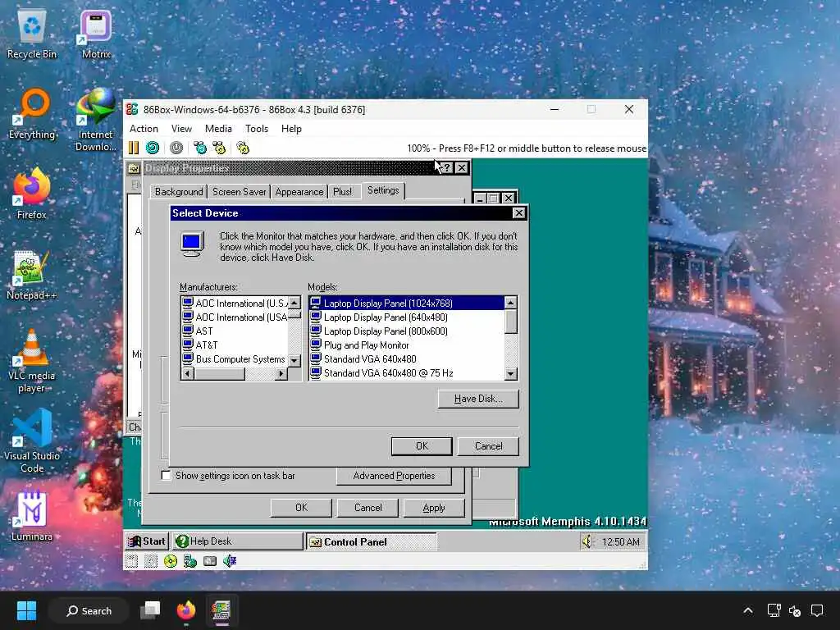
Task: Click Cancel in Display Properties
Action: [x=367, y=507]
